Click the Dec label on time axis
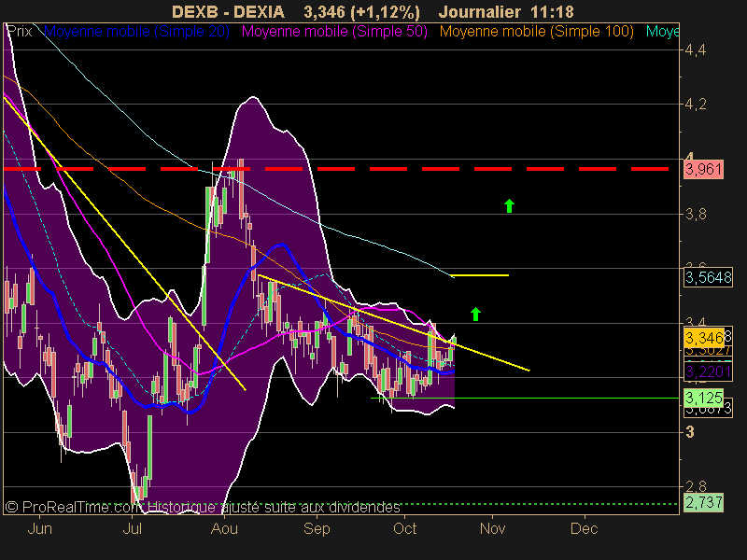The height and width of the screenshot is (560, 747). pos(585,529)
